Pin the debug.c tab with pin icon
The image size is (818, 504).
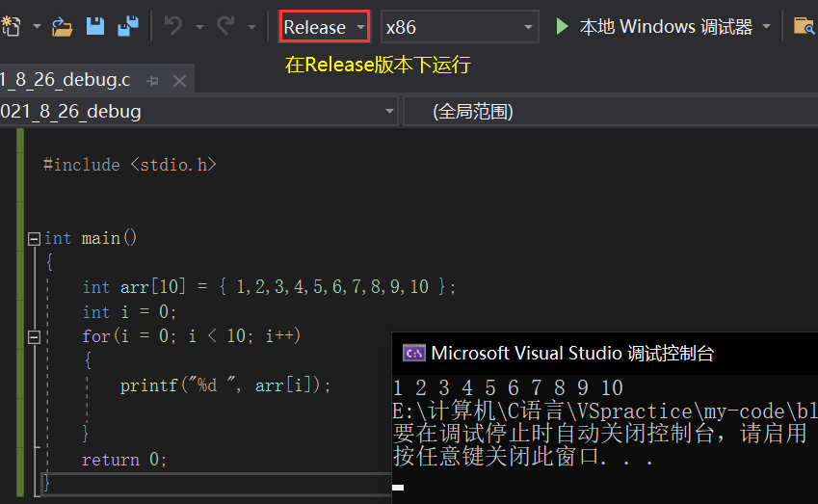click(153, 81)
